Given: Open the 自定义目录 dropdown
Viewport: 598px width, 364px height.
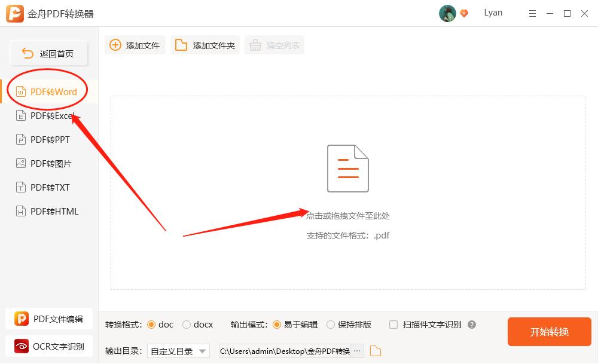Looking at the screenshot, I should tap(178, 351).
